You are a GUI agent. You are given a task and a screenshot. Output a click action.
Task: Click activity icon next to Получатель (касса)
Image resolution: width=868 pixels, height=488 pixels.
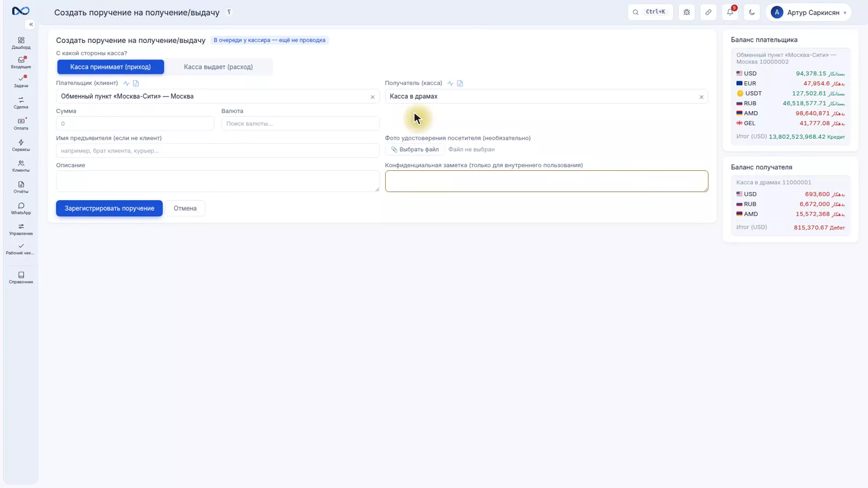pyautogui.click(x=450, y=84)
